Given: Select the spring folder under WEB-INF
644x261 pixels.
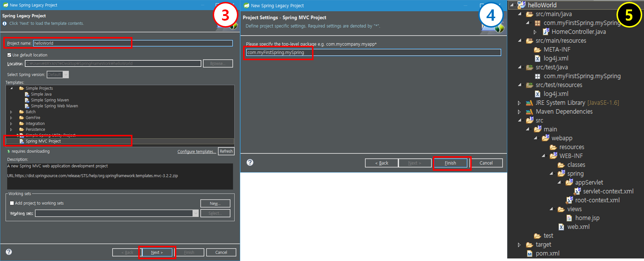Looking at the screenshot, I should point(575,174).
